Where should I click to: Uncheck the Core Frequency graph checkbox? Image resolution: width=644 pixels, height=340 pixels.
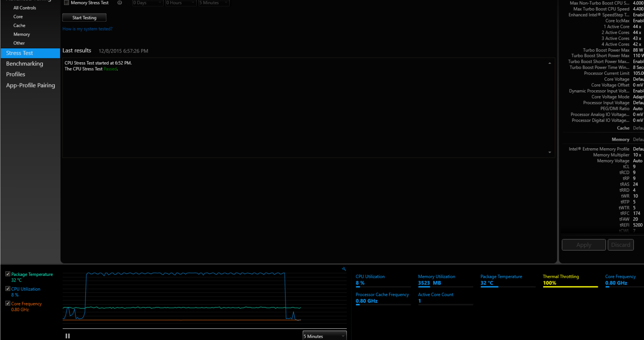[x=8, y=303]
